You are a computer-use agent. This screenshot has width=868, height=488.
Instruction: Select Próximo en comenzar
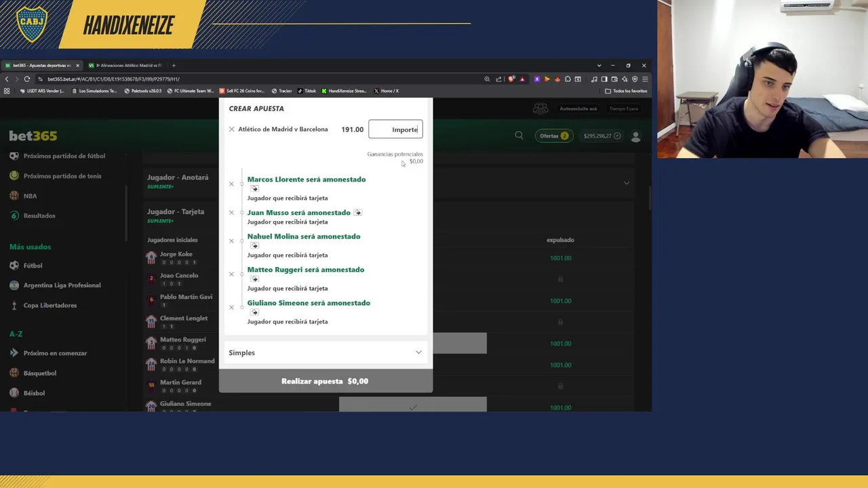pyautogui.click(x=55, y=353)
